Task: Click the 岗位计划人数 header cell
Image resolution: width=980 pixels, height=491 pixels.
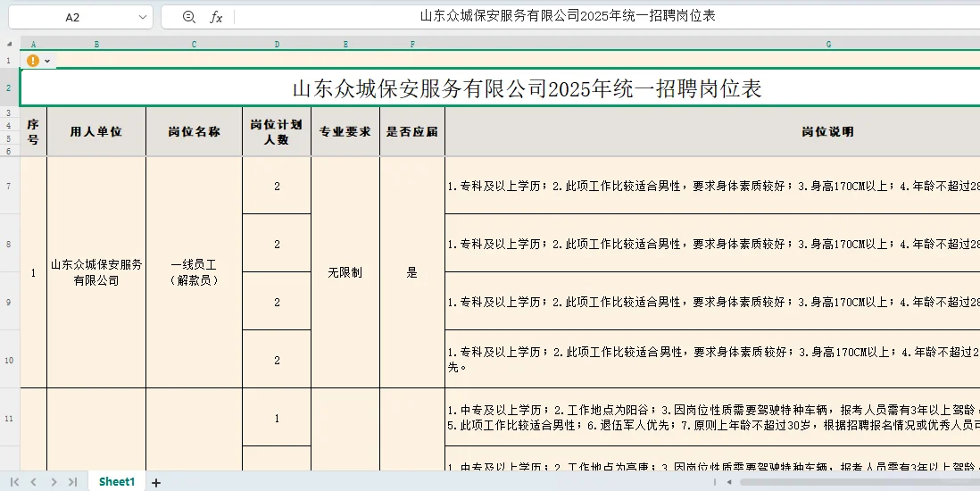Action: pyautogui.click(x=277, y=131)
